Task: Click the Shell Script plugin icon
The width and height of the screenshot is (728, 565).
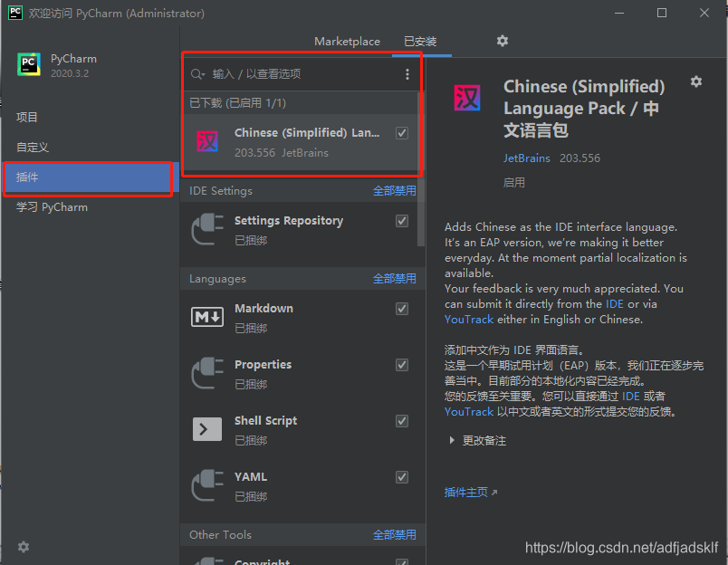Action: click(x=207, y=429)
